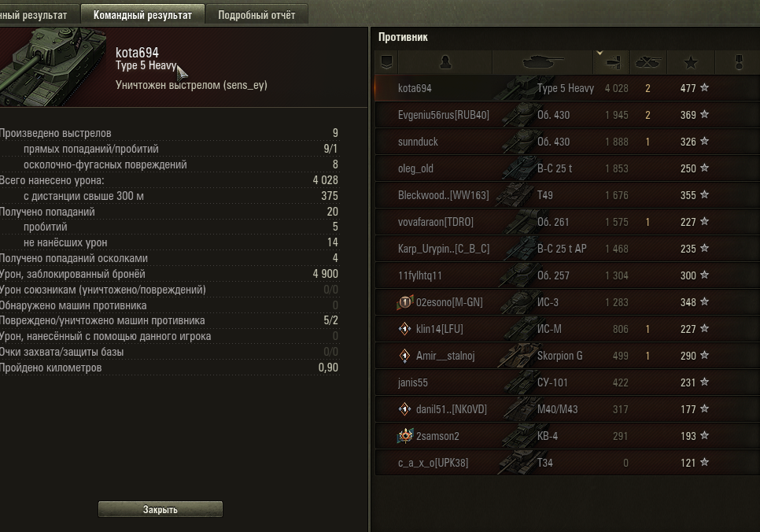Open the Подробный отчёт tab
This screenshot has width=760, height=532.
pyautogui.click(x=256, y=14)
